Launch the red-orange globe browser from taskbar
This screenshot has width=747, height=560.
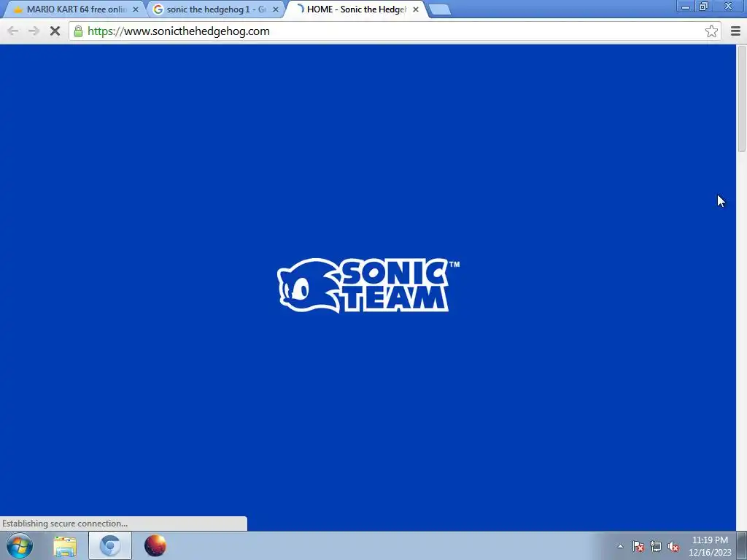[x=155, y=545]
